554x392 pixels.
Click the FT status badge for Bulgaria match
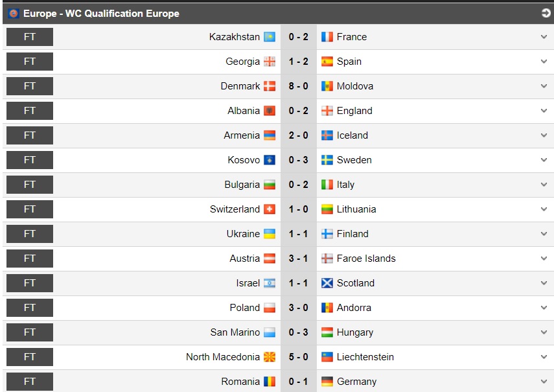(x=30, y=185)
